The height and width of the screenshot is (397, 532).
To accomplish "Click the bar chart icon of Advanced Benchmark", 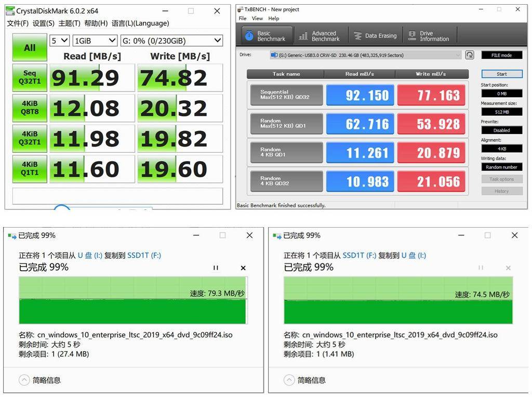I will 303,36.
